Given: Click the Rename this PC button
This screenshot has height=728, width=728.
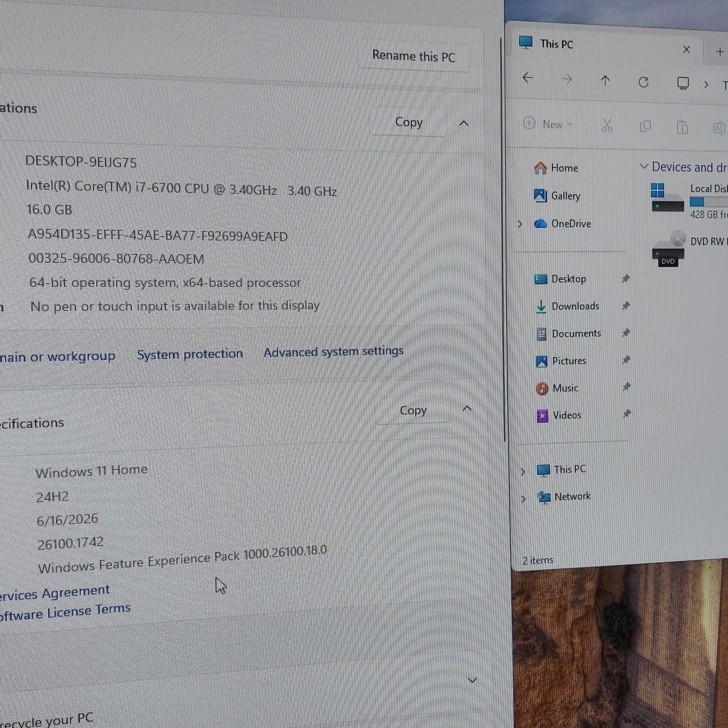Looking at the screenshot, I should (414, 56).
